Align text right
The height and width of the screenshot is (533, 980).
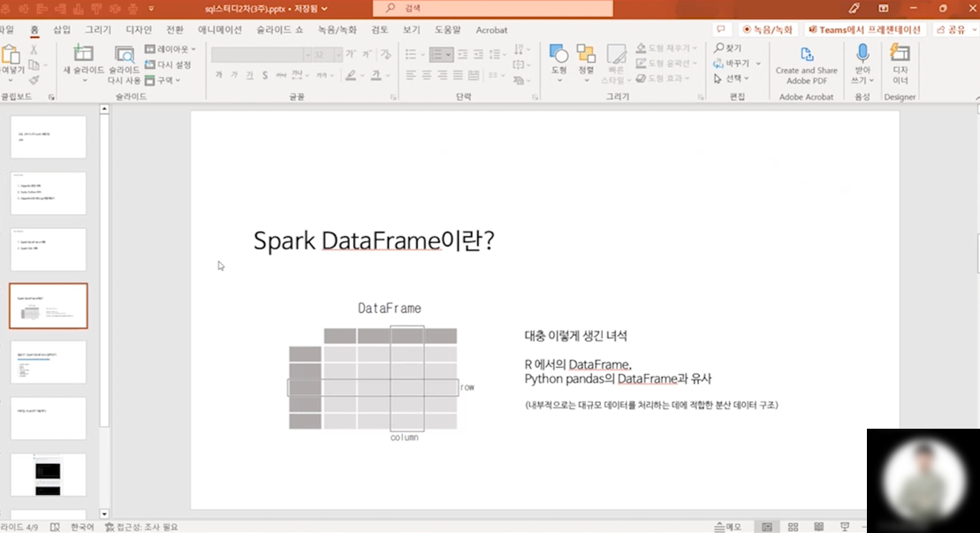442,75
